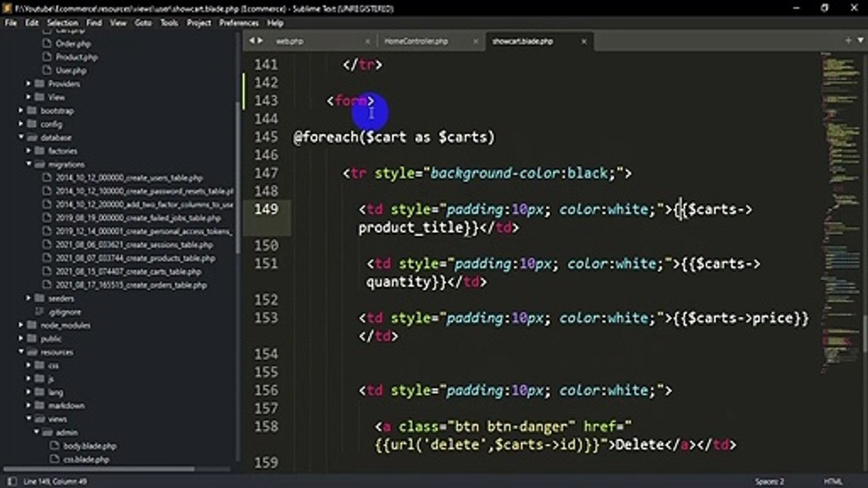Screen dimensions: 868x488
Task: Switch to the web.php tab
Action: [289, 41]
